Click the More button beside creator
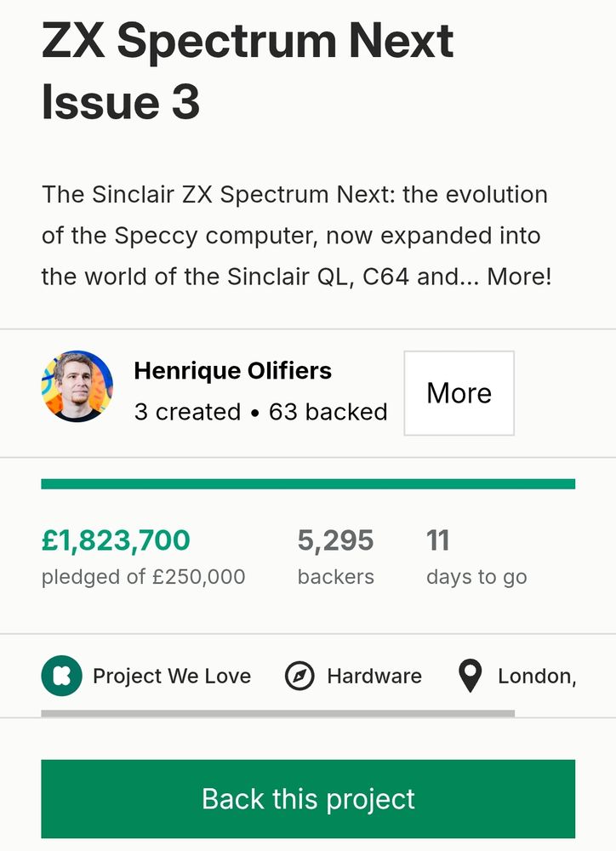 click(x=459, y=393)
